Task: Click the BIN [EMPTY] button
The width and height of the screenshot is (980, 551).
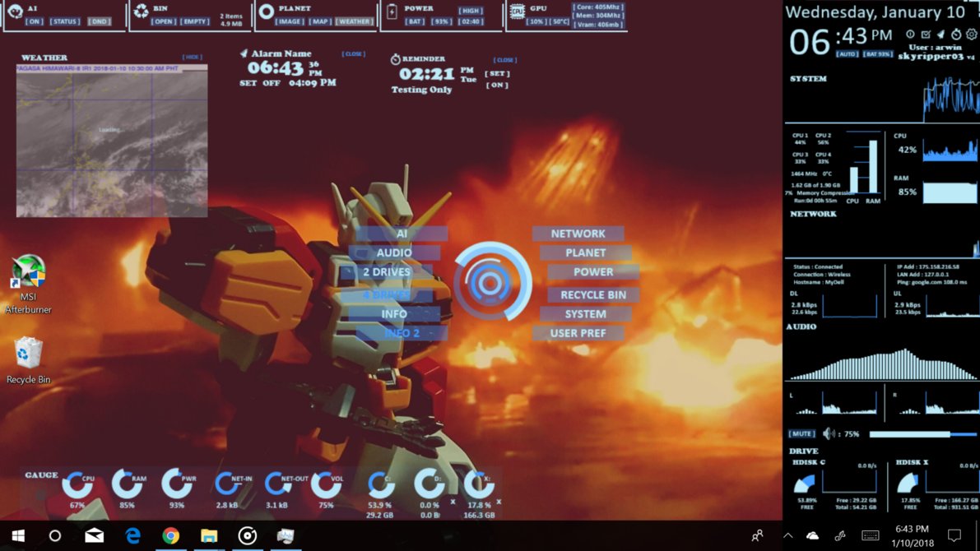Action: point(195,21)
